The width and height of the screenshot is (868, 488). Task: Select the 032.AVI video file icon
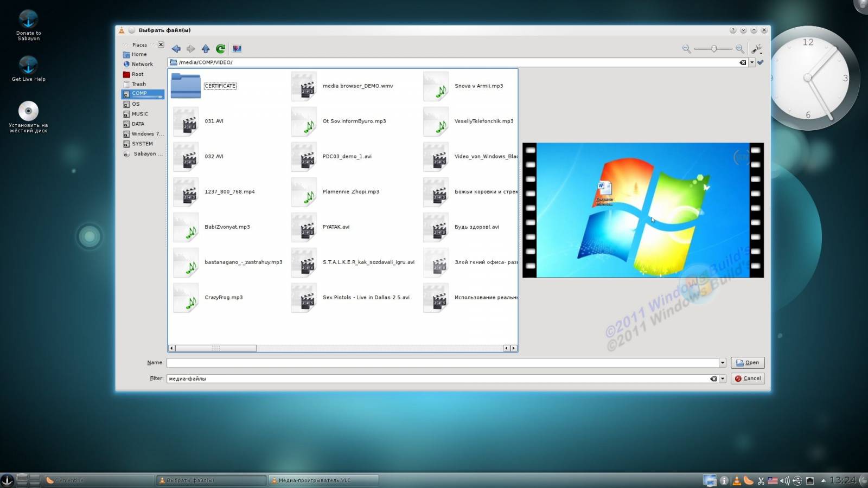[186, 156]
